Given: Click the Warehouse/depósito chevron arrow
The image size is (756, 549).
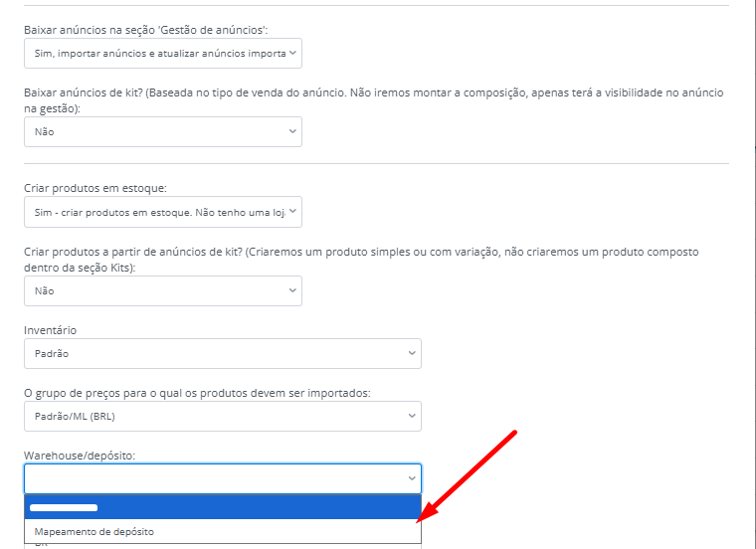Looking at the screenshot, I should click(412, 478).
